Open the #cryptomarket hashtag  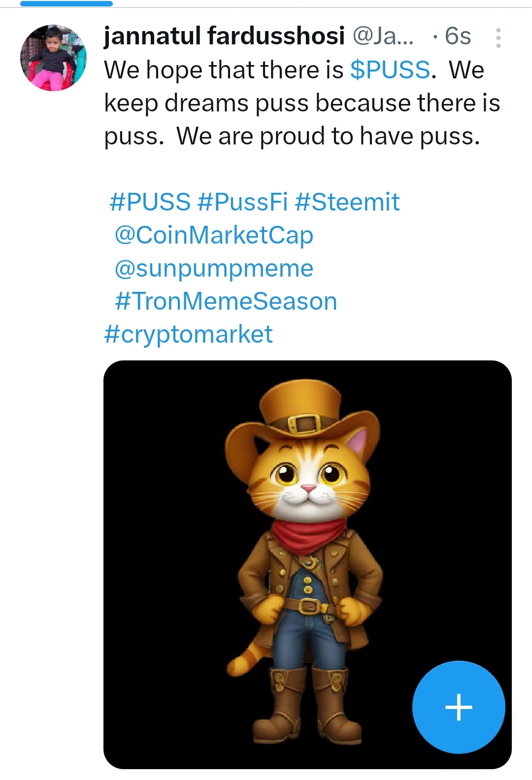188,334
